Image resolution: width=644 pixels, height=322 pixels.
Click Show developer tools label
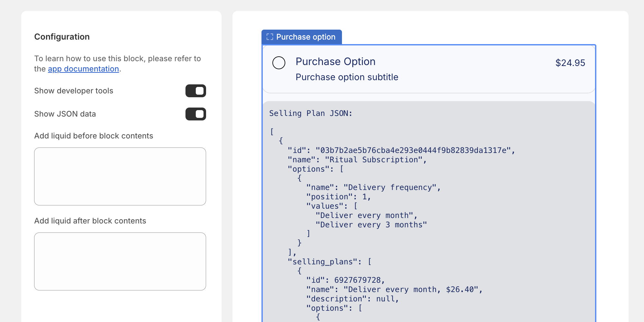(x=74, y=91)
